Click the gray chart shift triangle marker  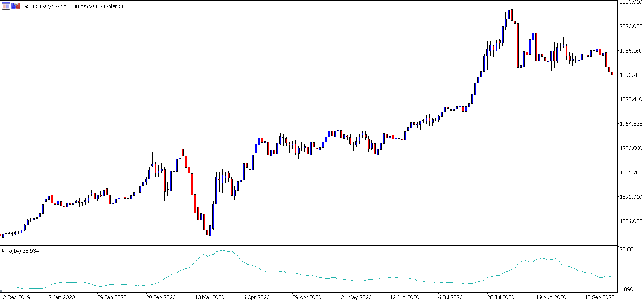[x=2, y=290]
